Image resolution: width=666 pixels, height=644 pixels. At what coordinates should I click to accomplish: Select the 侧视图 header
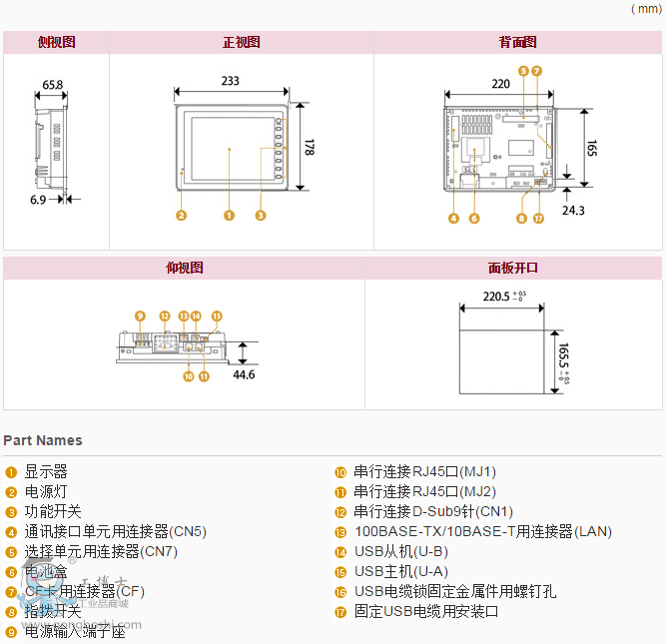[56, 42]
